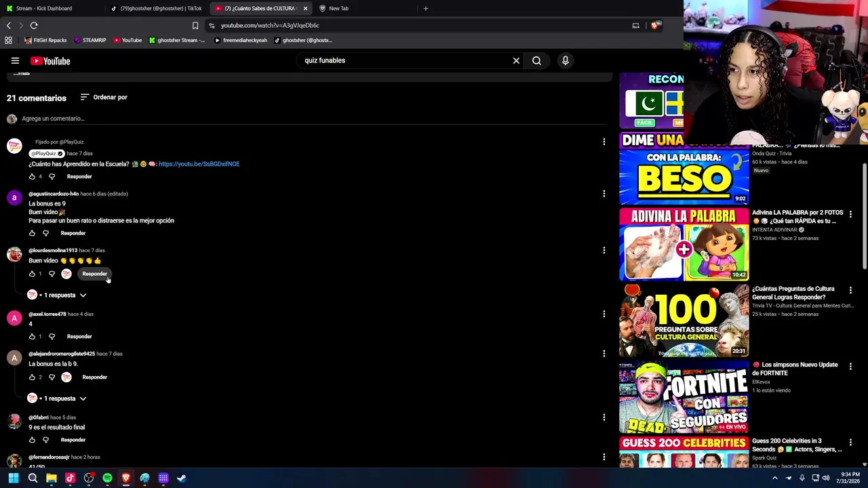The image size is (868, 488).
Task: Dislike the pinned @PlayQuiz comment
Action: pos(52,176)
